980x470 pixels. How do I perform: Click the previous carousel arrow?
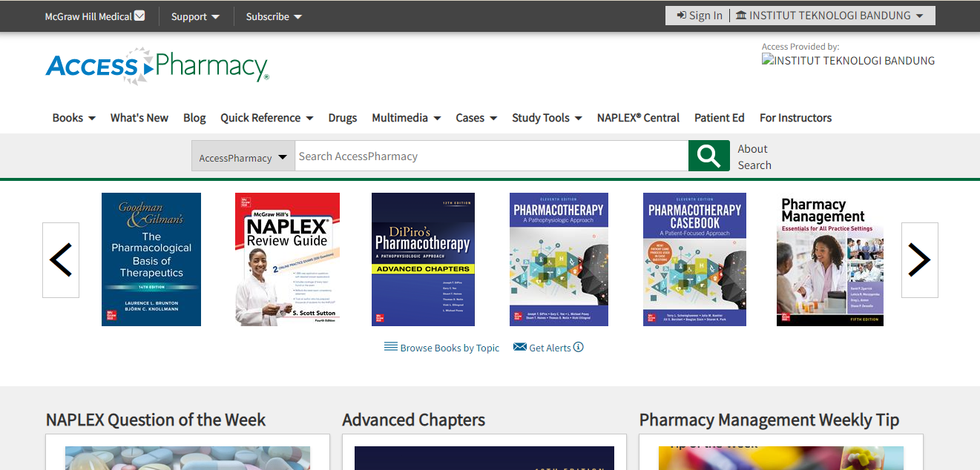[61, 260]
